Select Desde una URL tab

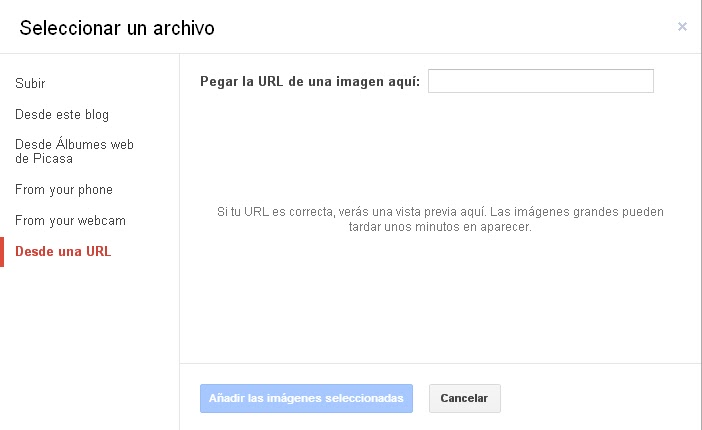tap(63, 251)
